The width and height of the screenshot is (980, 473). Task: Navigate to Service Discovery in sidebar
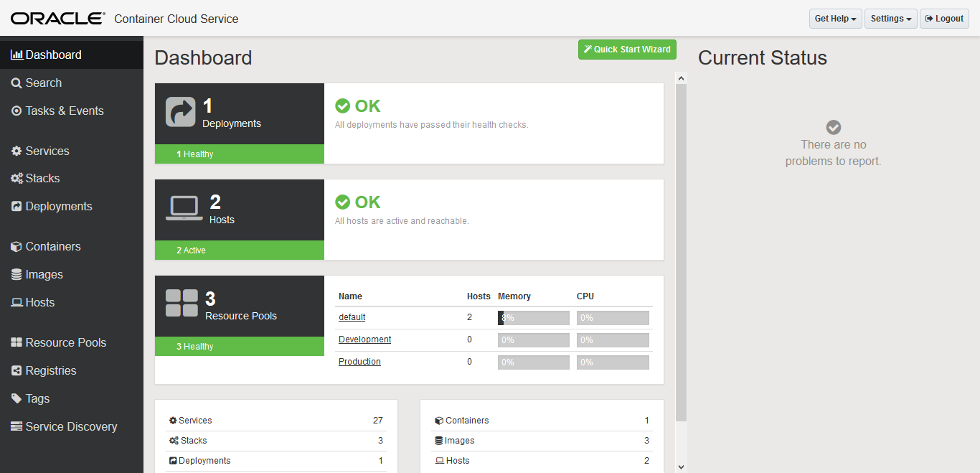click(x=72, y=427)
